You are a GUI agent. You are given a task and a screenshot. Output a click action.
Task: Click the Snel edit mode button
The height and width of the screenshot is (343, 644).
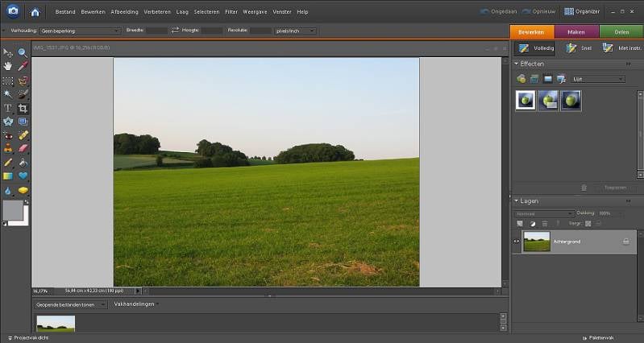[x=575, y=48]
